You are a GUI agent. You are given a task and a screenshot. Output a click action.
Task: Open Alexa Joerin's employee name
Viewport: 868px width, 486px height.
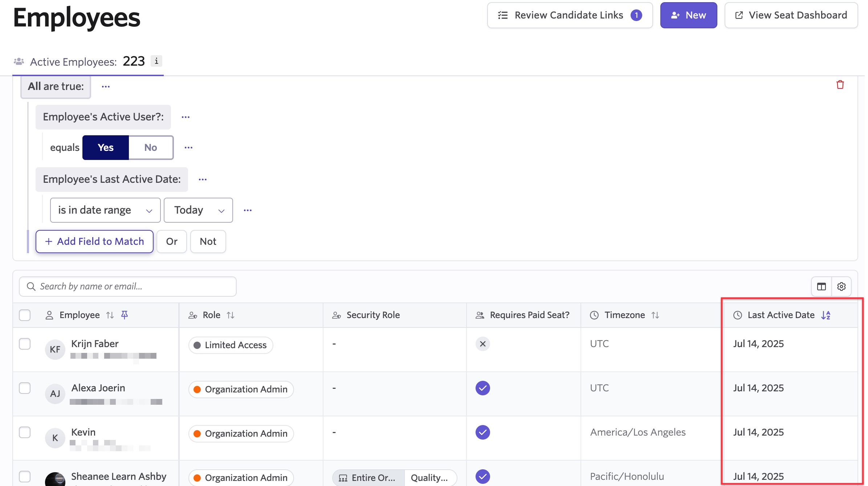(98, 388)
